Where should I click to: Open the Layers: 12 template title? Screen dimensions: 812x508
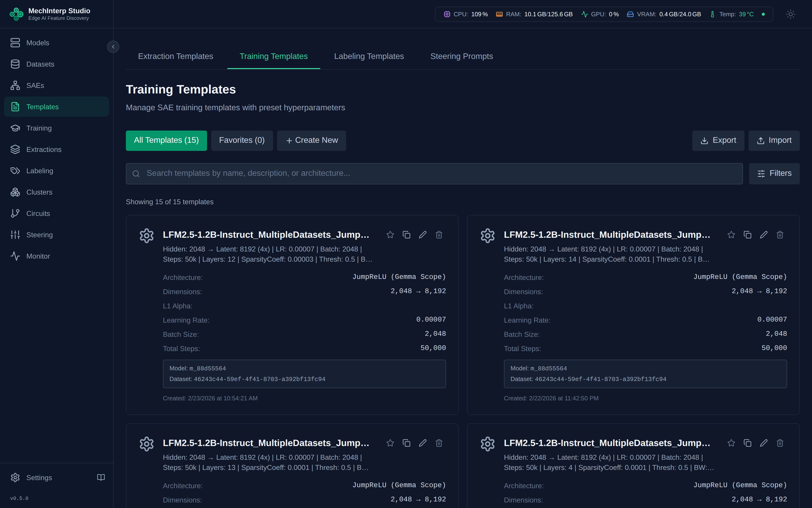(266, 234)
